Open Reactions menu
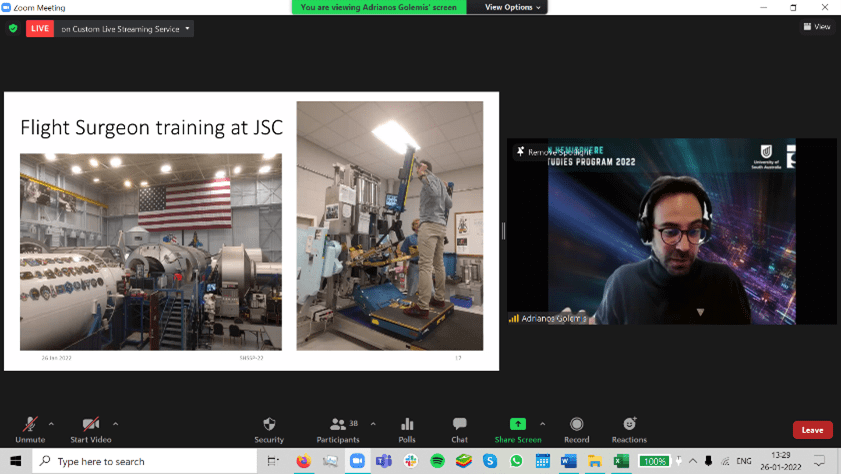The width and height of the screenshot is (841, 474). click(629, 428)
